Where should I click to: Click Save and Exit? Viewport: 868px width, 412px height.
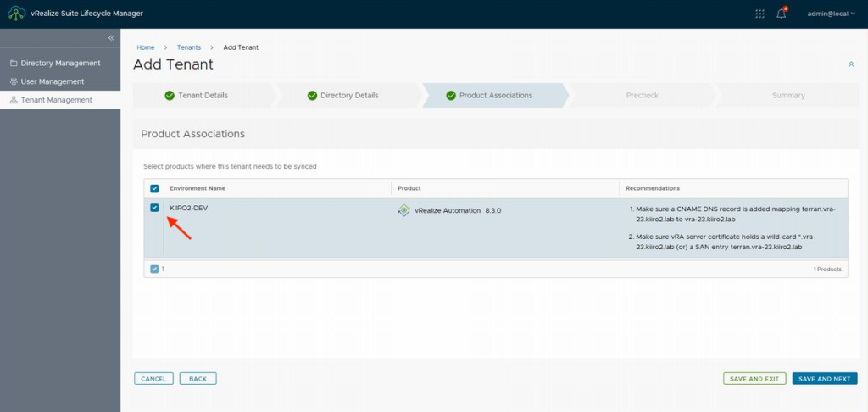(754, 379)
